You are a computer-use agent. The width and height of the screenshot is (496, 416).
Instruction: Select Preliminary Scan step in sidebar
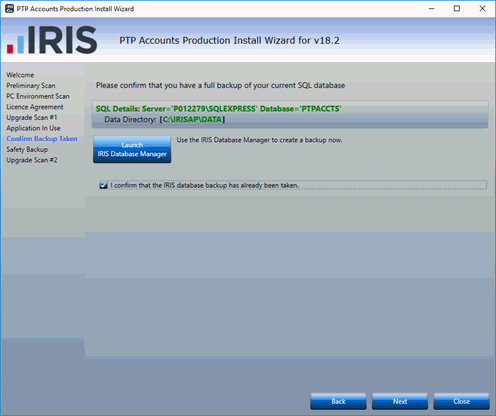pos(31,86)
